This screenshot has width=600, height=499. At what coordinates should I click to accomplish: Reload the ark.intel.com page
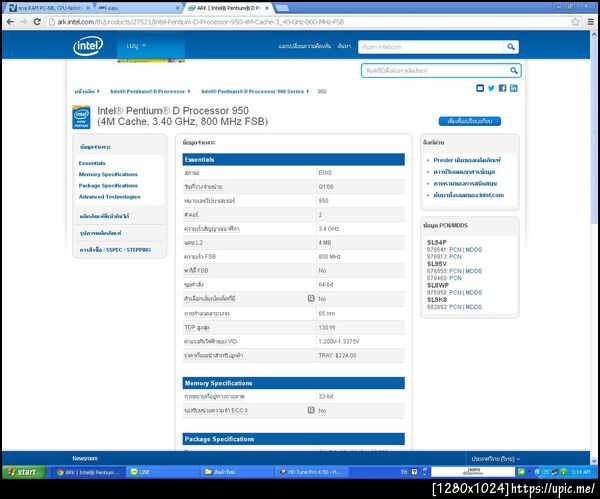pyautogui.click(x=37, y=22)
